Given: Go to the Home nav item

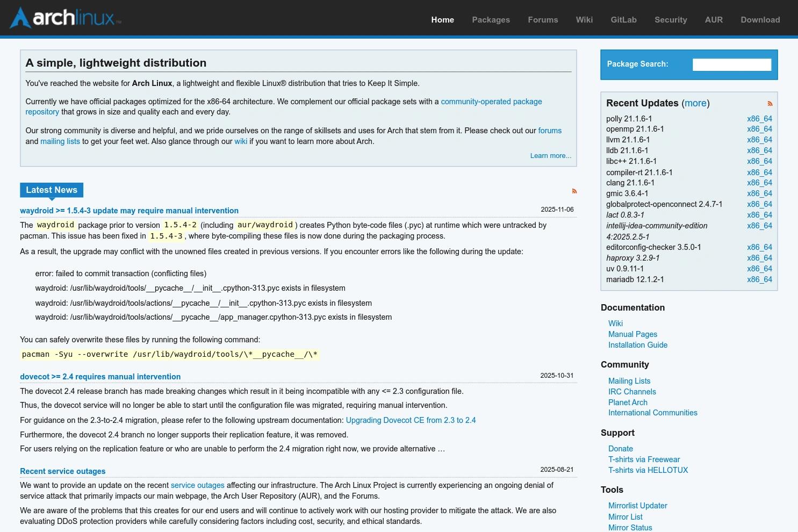Looking at the screenshot, I should [442, 20].
